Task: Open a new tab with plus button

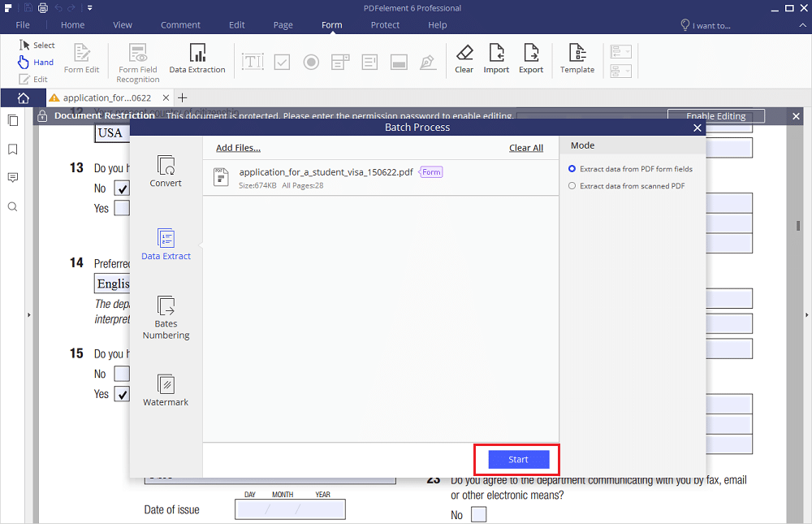Action: coord(182,98)
